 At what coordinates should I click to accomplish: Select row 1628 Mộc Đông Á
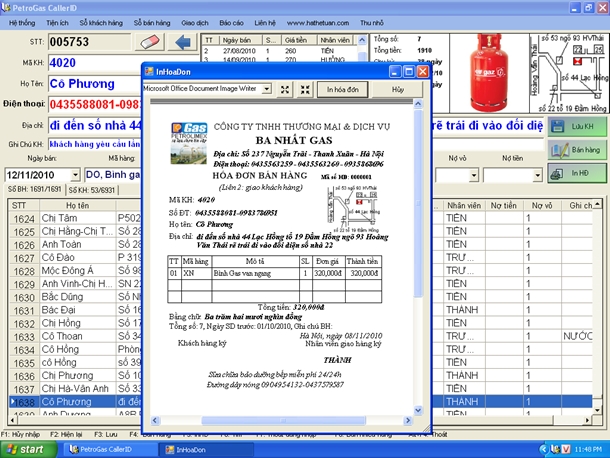tap(76, 271)
